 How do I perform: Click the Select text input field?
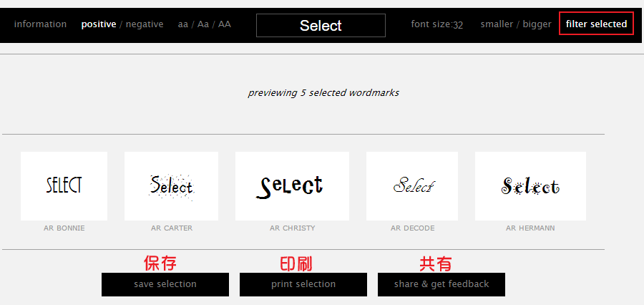click(x=321, y=26)
